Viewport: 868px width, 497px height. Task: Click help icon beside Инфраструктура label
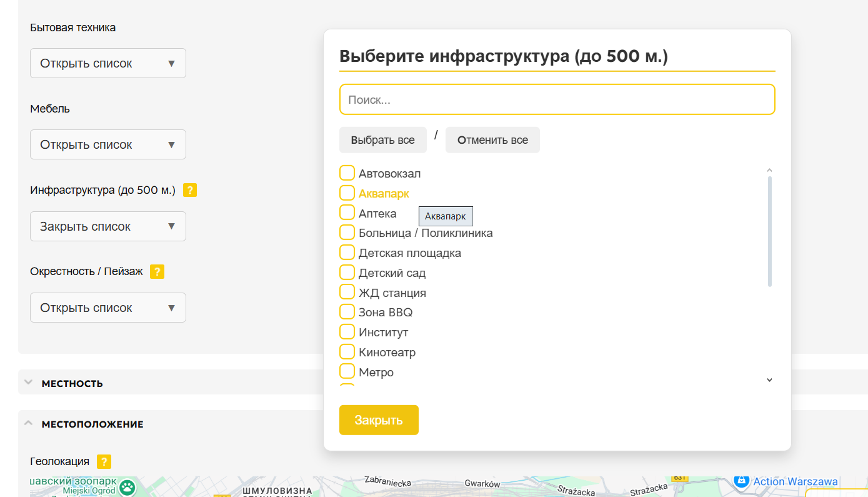[x=190, y=190]
